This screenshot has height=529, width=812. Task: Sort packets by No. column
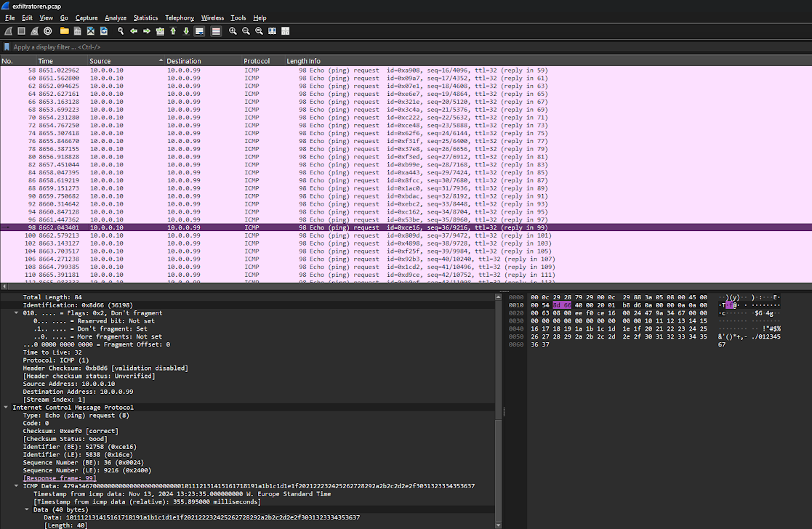tap(18, 61)
